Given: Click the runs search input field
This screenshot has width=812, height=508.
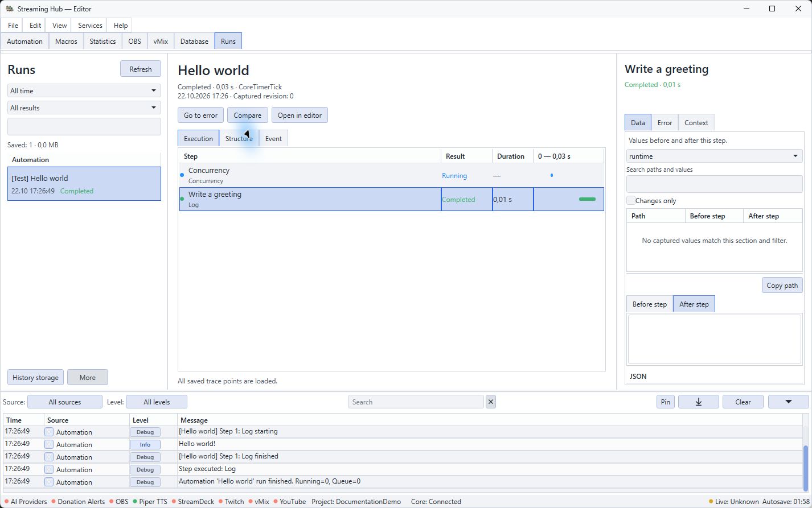Looking at the screenshot, I should (84, 126).
